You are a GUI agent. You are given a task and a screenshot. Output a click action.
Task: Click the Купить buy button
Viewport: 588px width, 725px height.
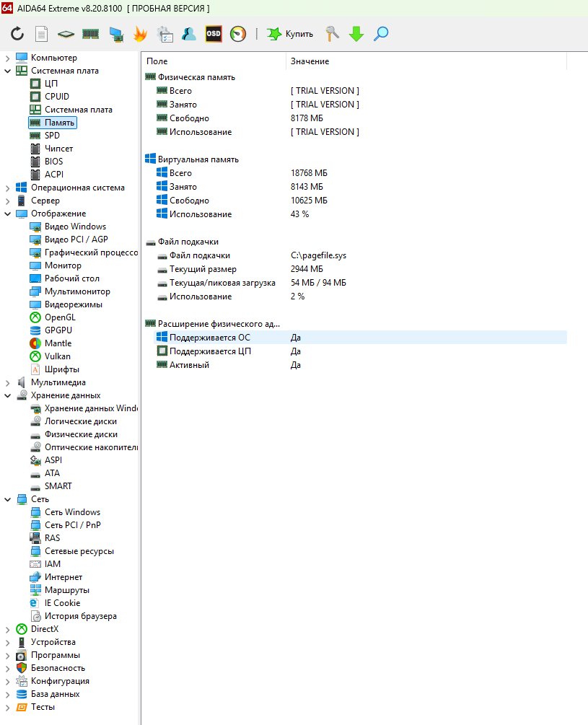coord(290,34)
